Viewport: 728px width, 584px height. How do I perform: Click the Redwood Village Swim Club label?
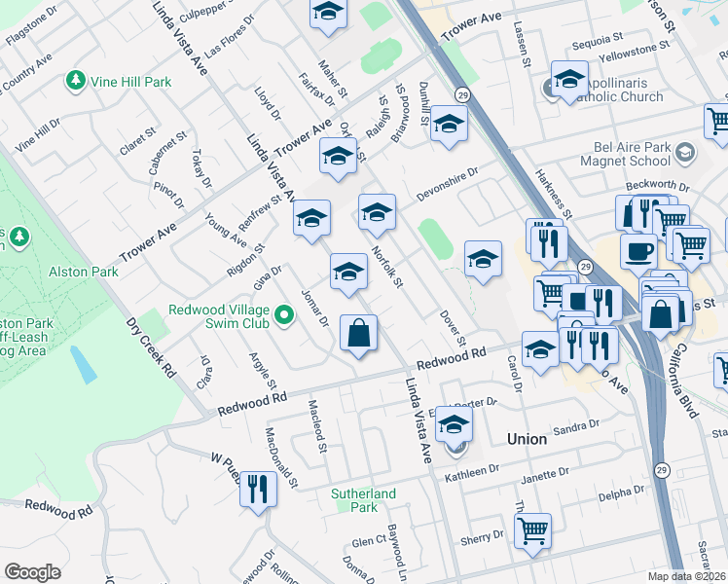click(x=219, y=316)
